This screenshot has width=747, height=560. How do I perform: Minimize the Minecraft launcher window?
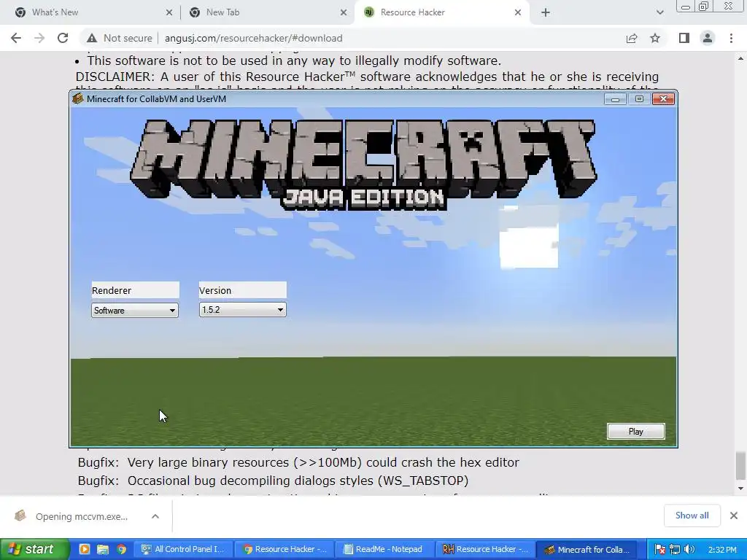tap(615, 98)
